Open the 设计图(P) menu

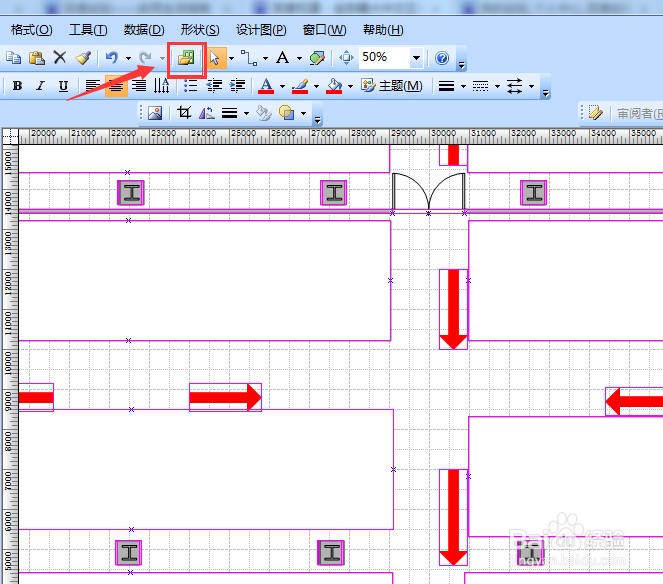click(261, 30)
